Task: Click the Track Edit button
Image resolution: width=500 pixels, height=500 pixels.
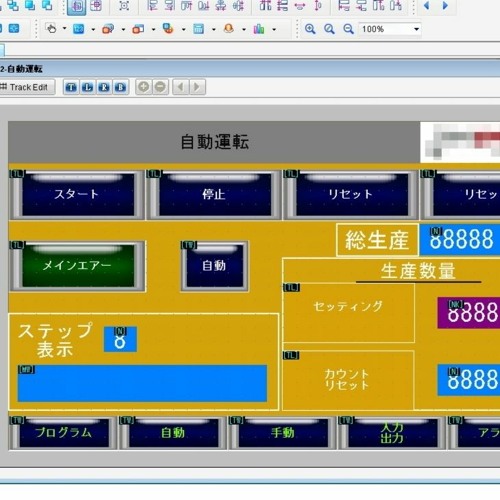Action: tap(27, 87)
